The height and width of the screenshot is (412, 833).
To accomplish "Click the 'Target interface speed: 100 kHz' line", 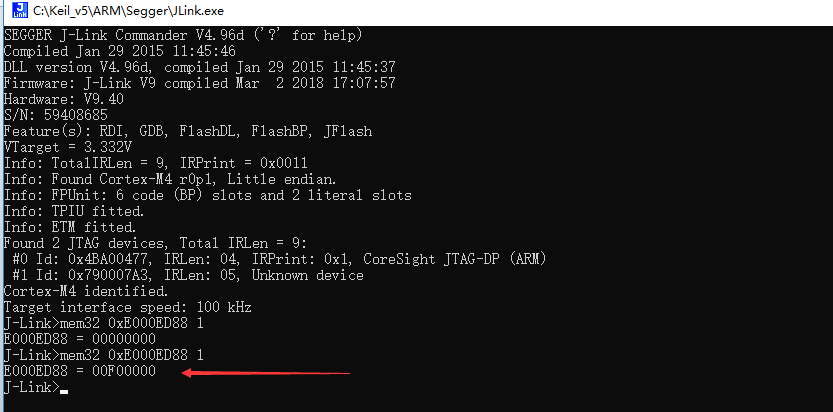I will (128, 307).
